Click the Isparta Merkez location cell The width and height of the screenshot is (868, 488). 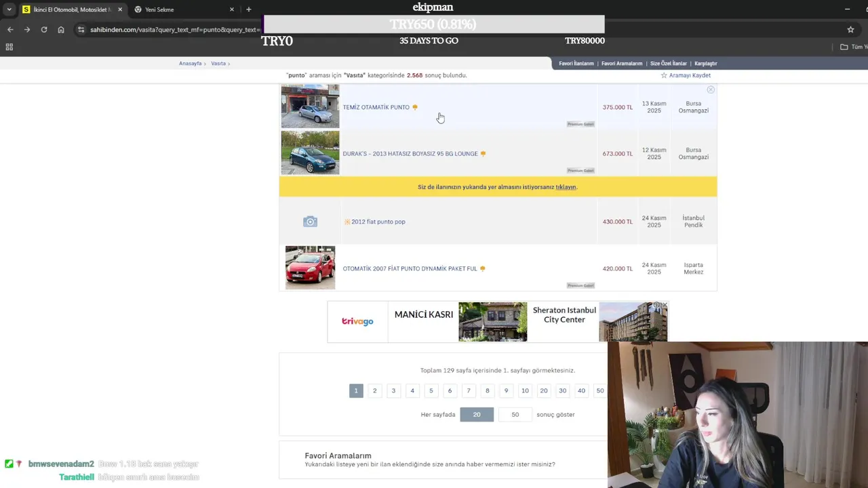click(x=694, y=268)
